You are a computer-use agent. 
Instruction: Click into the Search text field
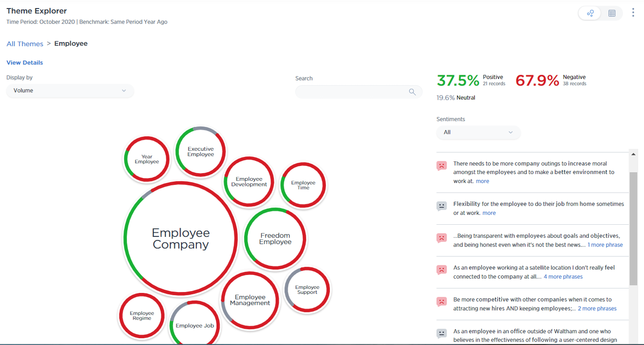coord(350,92)
